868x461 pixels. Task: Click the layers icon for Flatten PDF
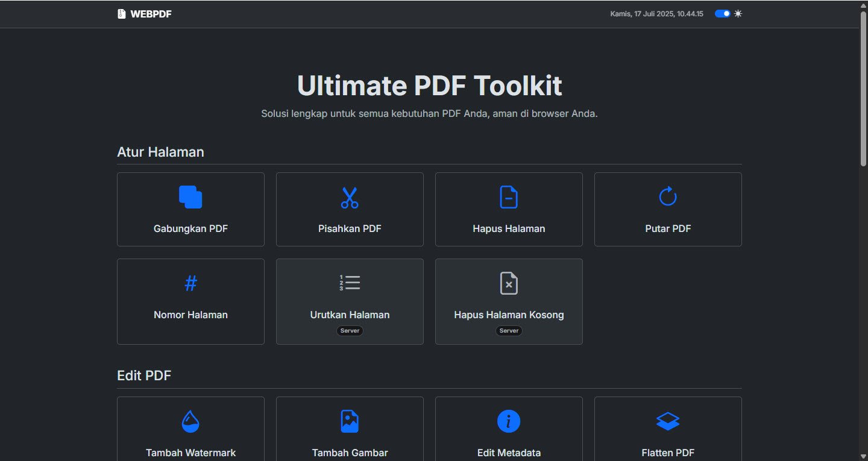[668, 421]
